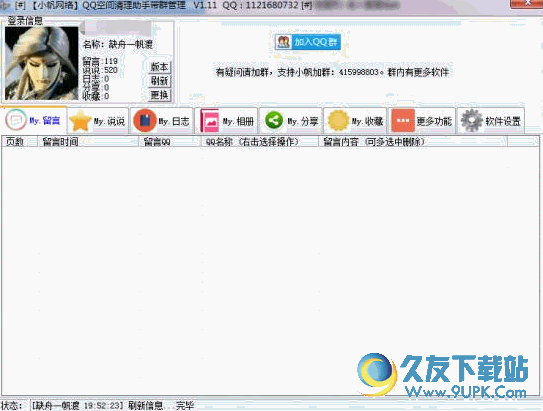
Task: Click the 日志:0 count
Action: tap(96, 79)
